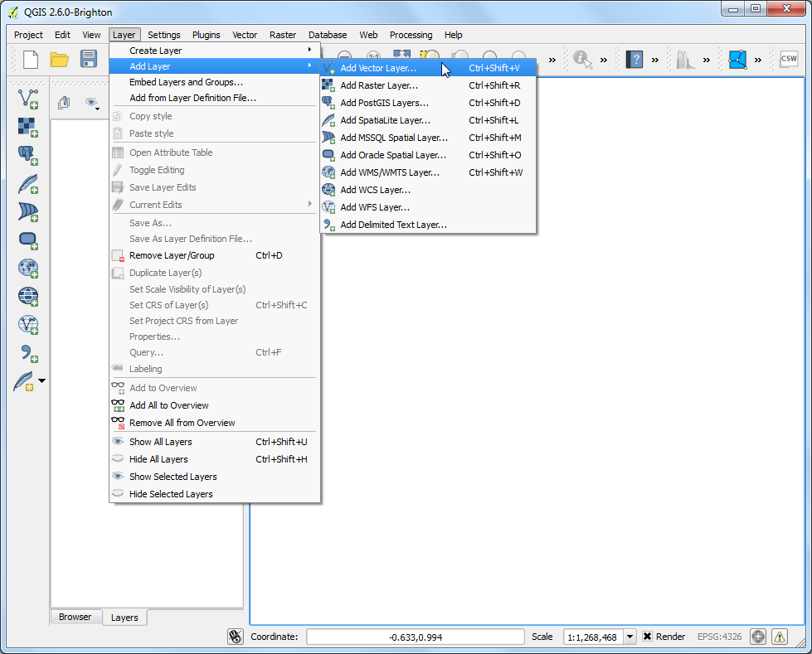Screen dimensions: 812x654
Task: Click the Save Project floppy icon
Action: (89, 59)
